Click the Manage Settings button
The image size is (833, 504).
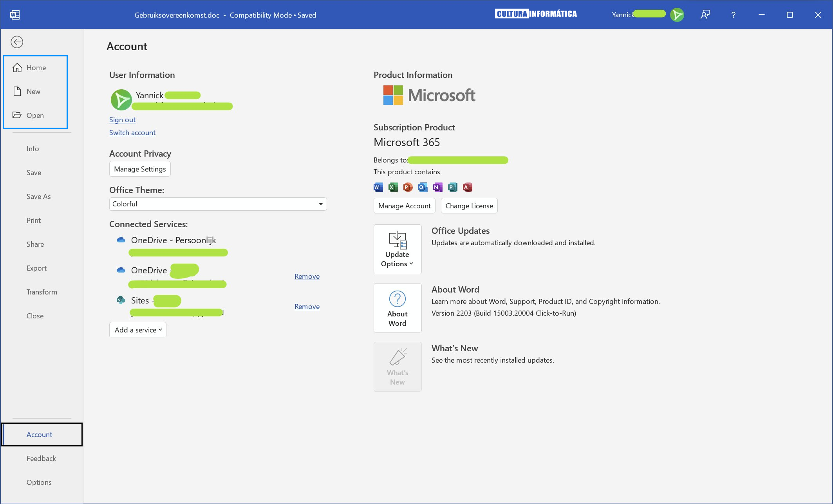tap(140, 169)
